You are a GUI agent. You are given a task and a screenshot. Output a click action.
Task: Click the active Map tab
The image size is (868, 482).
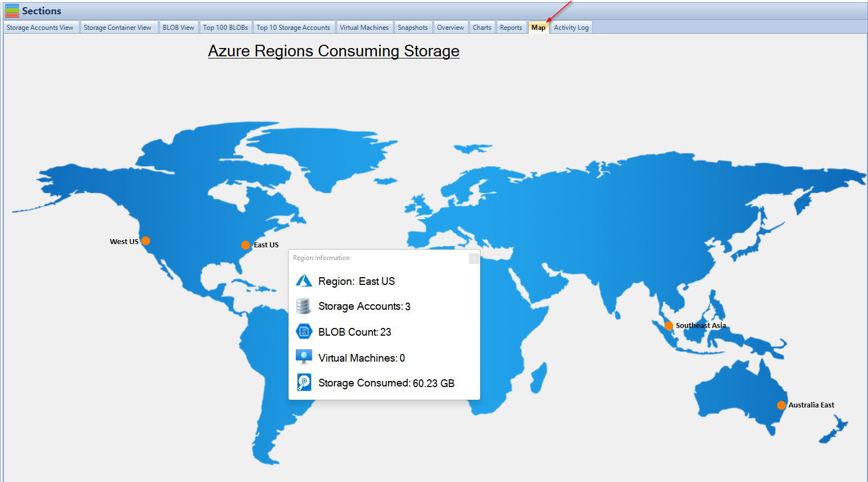[539, 28]
